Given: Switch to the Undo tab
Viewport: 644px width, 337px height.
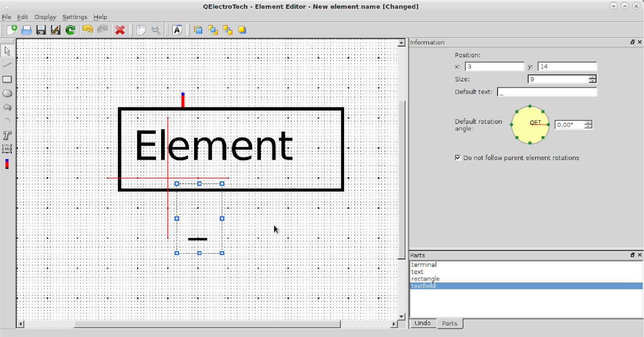Looking at the screenshot, I should 423,323.
